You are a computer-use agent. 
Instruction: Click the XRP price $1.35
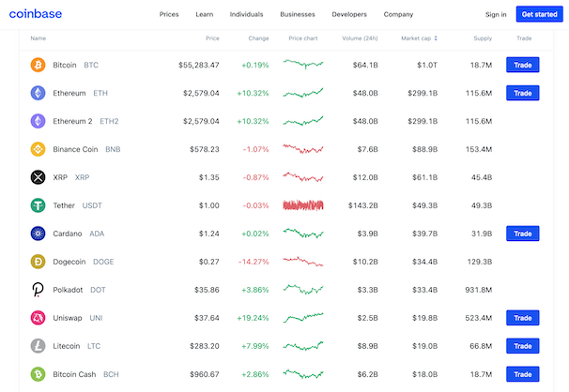tap(209, 177)
